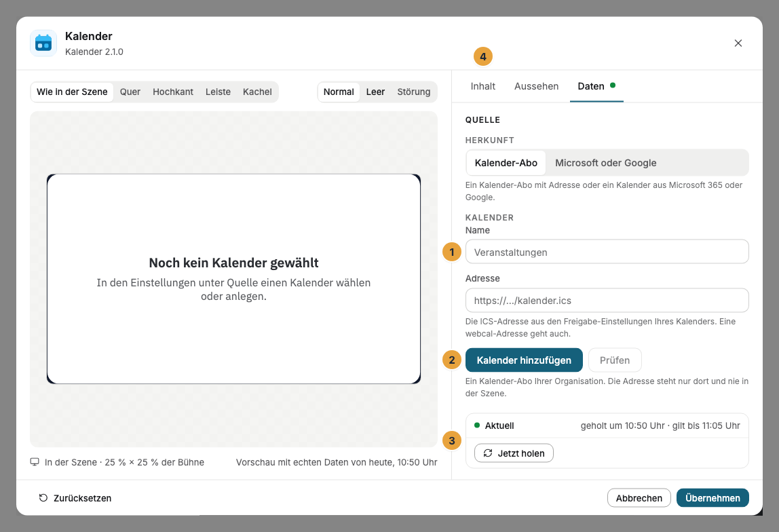
Task: Open the Daten tab
Action: coord(596,86)
